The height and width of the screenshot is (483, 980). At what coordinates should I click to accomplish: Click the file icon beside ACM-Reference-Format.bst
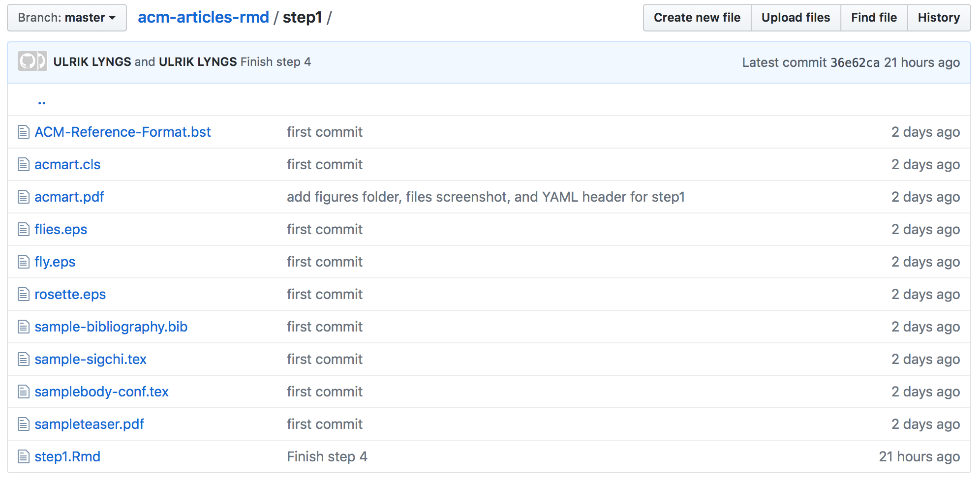coord(23,132)
